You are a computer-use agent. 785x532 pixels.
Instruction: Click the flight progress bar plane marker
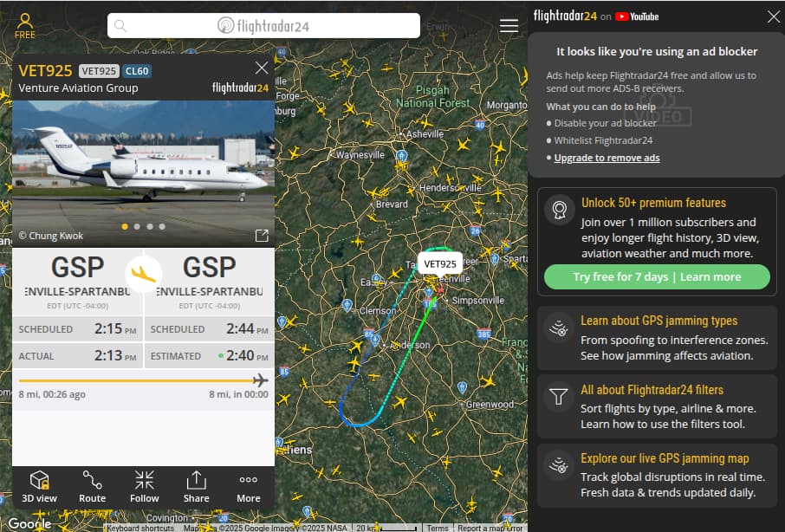tap(260, 380)
